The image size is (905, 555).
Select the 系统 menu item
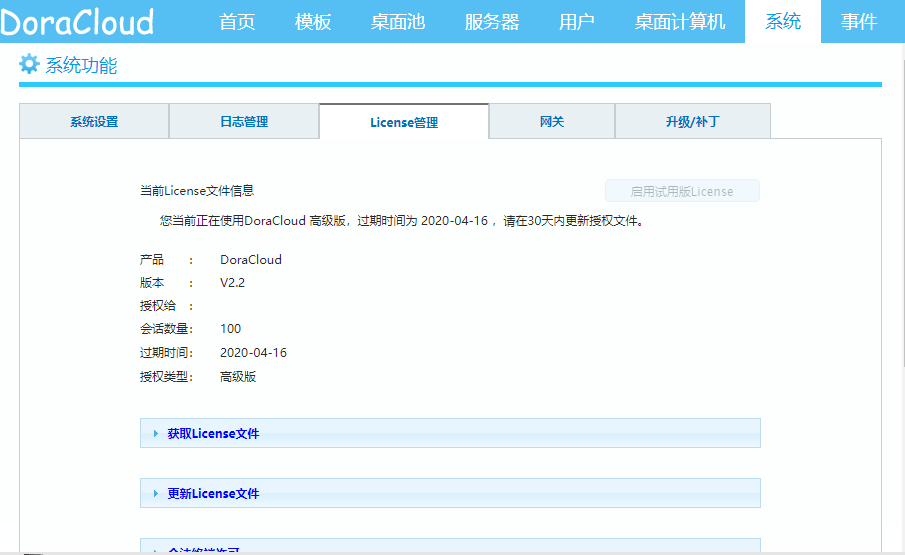tap(783, 22)
